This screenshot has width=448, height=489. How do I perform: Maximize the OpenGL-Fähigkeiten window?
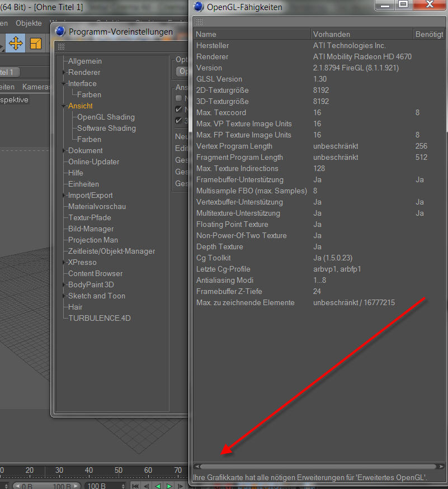[x=403, y=4]
